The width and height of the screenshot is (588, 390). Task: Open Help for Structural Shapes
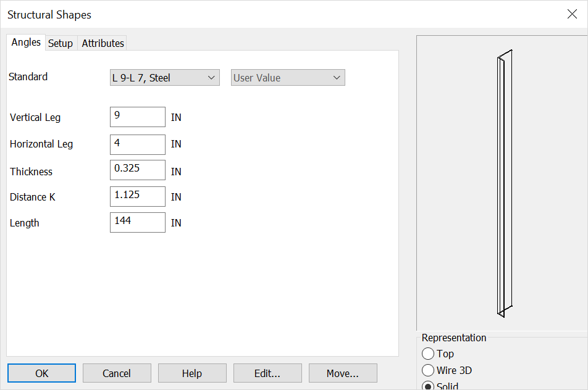point(192,373)
